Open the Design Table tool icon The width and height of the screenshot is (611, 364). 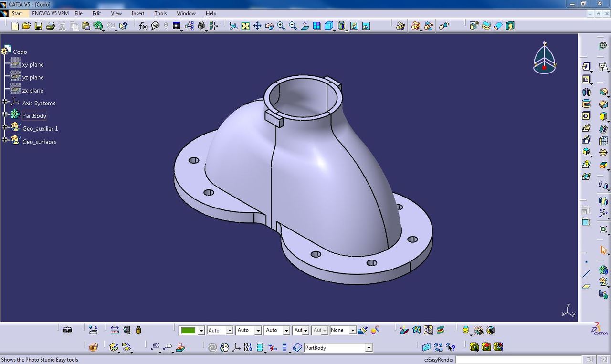click(x=177, y=26)
